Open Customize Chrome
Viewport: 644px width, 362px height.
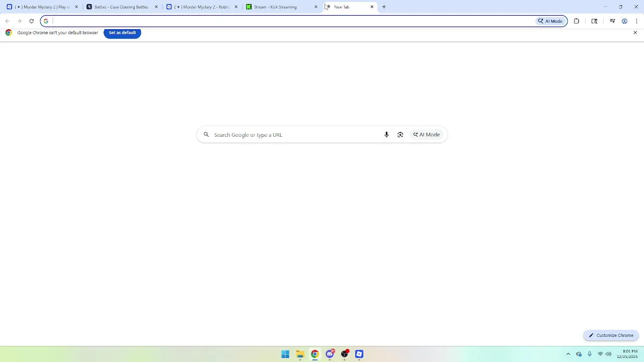(611, 335)
